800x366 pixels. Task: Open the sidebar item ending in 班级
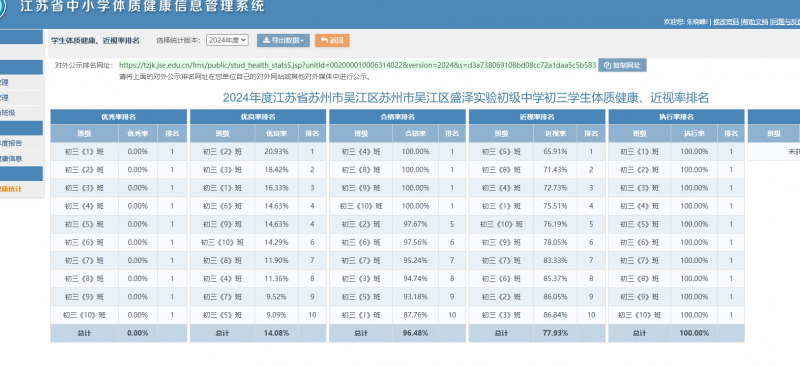pyautogui.click(x=8, y=113)
